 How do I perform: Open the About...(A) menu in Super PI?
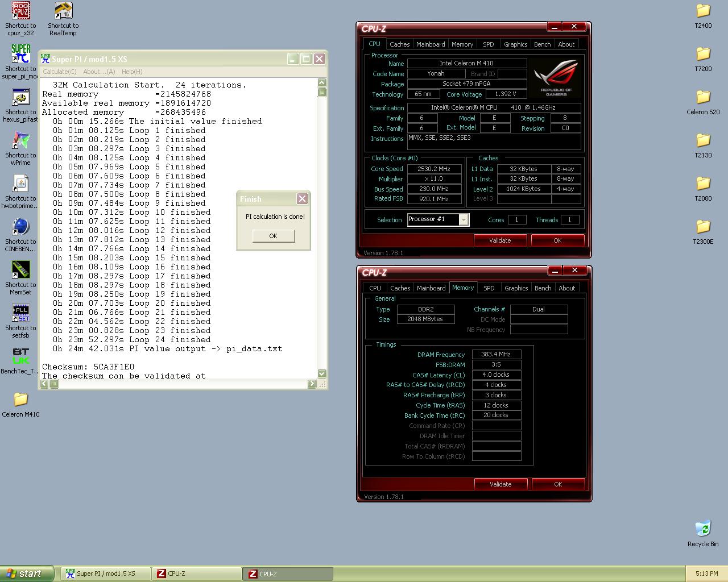pyautogui.click(x=99, y=72)
